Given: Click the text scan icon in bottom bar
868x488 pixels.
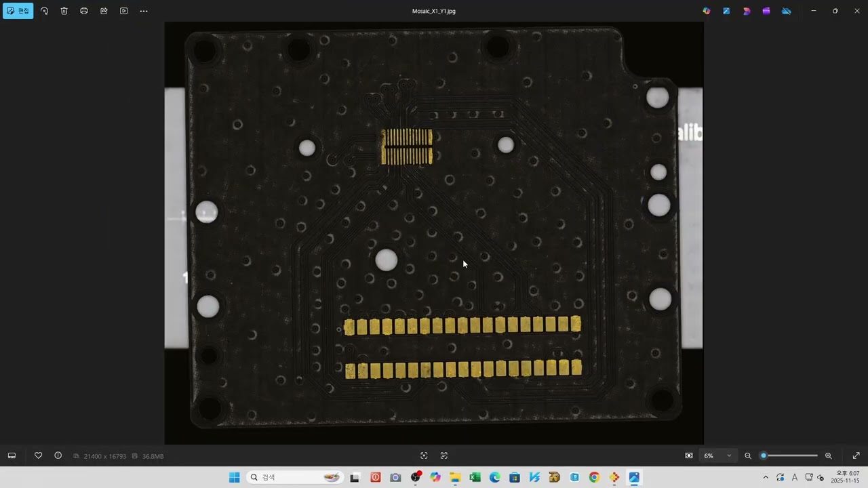Looking at the screenshot, I should coord(444,455).
